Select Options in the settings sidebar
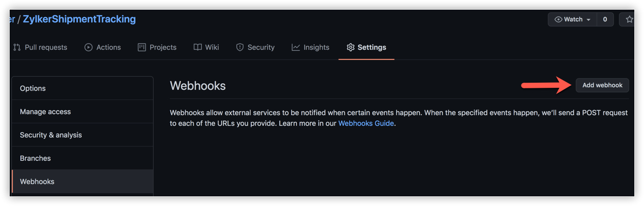Image resolution: width=644 pixels, height=206 pixels. 33,88
